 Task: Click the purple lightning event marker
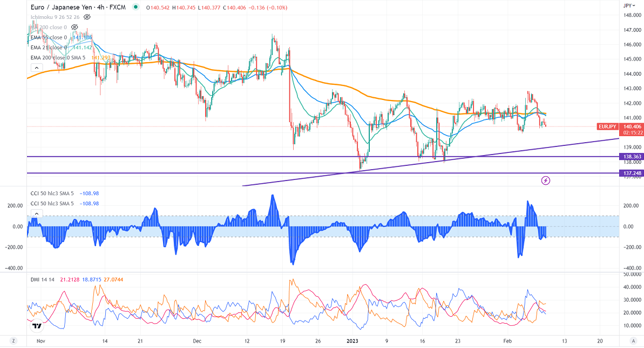545,180
